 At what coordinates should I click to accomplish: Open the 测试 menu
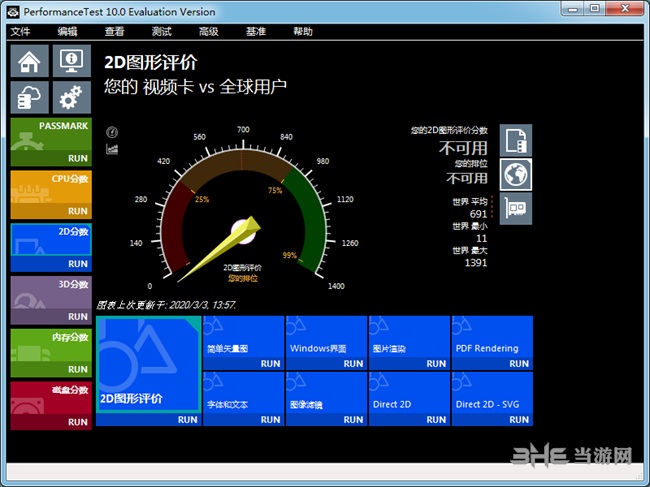point(162,31)
